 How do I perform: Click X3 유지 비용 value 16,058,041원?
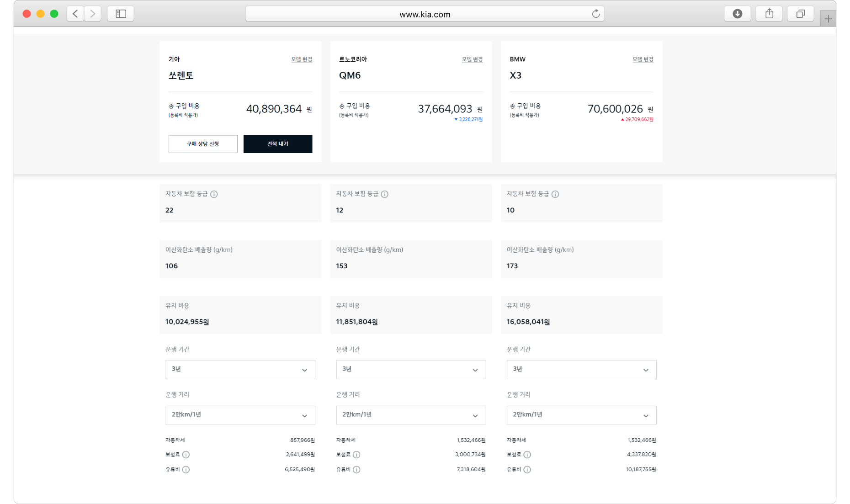coord(528,322)
